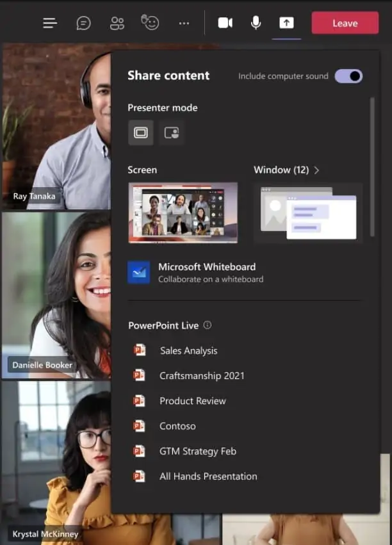Screen dimensions: 392x545
Task: Open the Sales Analysis presentation
Action: 188,350
